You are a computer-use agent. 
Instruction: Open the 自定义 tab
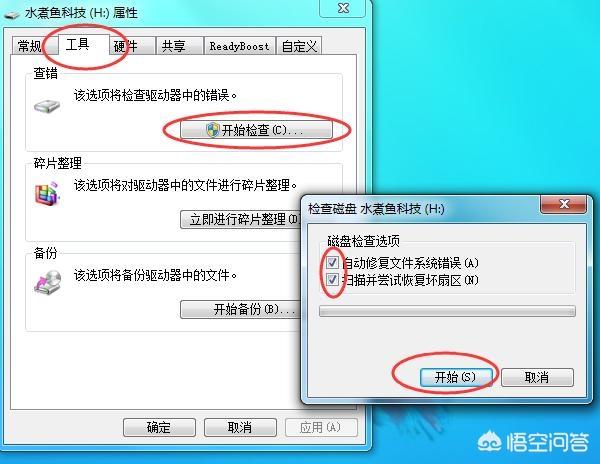tap(299, 46)
